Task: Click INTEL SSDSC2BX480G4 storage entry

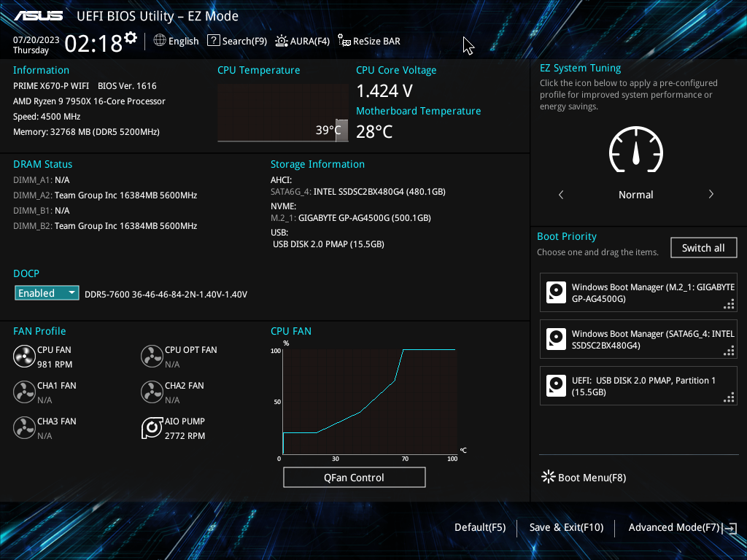Action: 357,192
